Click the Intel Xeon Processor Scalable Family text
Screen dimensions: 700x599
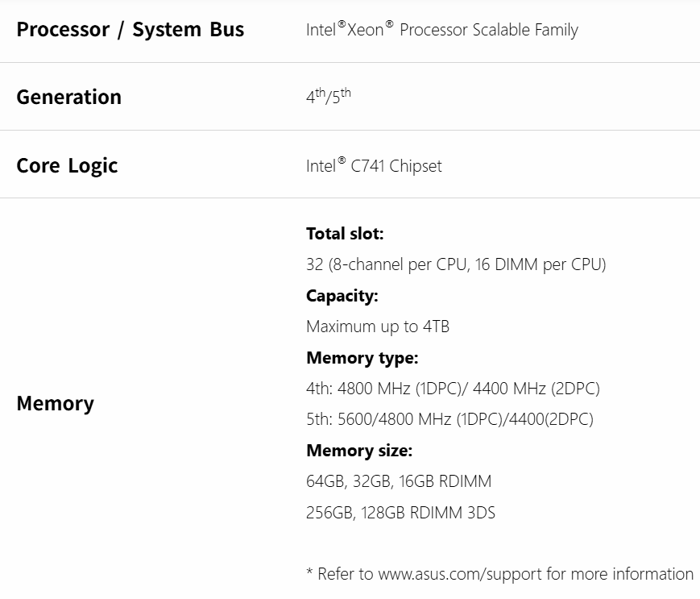click(441, 31)
